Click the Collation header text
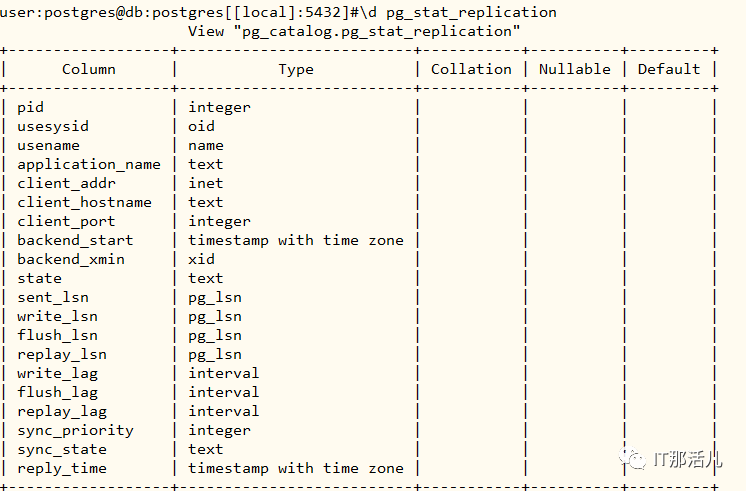The width and height of the screenshot is (746, 491). coord(471,69)
